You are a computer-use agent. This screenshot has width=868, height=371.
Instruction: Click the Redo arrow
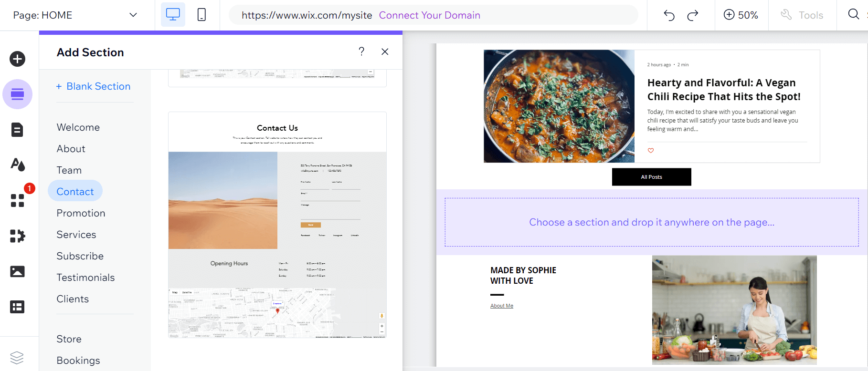click(x=693, y=15)
